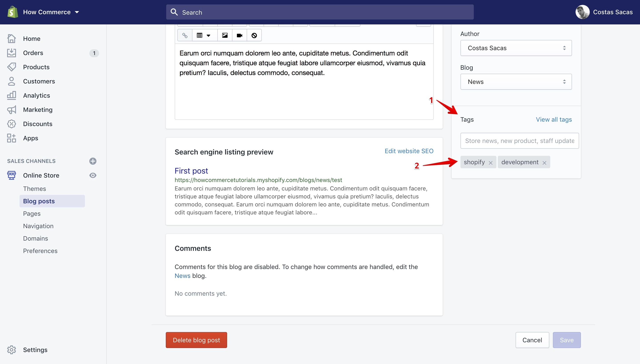This screenshot has width=640, height=364.
Task: Open Preferences under Online Store
Action: (x=40, y=251)
